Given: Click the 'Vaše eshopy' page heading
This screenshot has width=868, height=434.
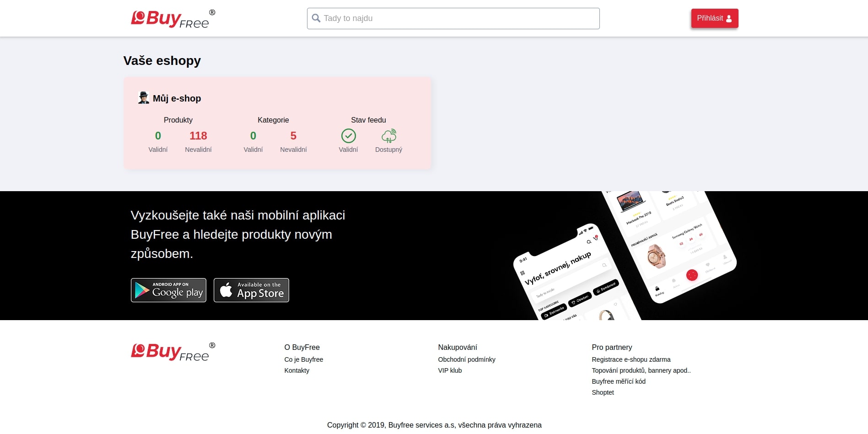Looking at the screenshot, I should [x=162, y=60].
